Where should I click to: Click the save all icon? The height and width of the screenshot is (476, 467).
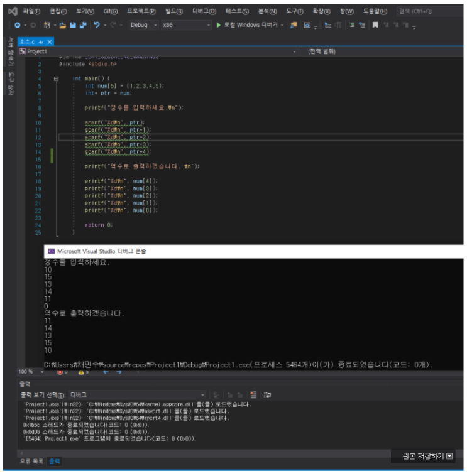click(x=83, y=25)
